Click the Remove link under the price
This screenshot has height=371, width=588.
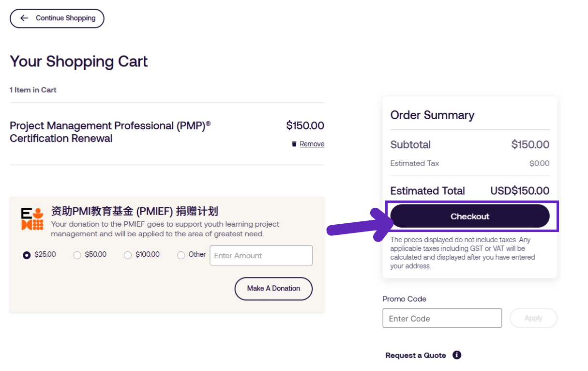(312, 144)
